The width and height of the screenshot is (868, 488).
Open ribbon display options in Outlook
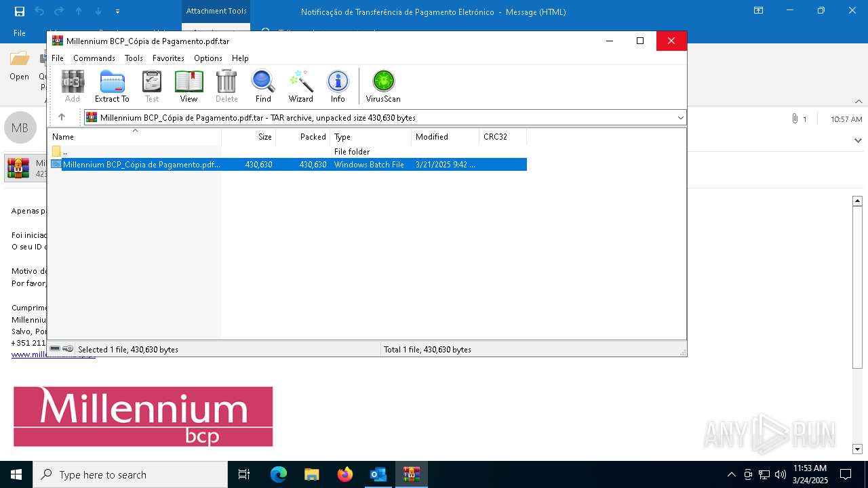click(x=759, y=11)
